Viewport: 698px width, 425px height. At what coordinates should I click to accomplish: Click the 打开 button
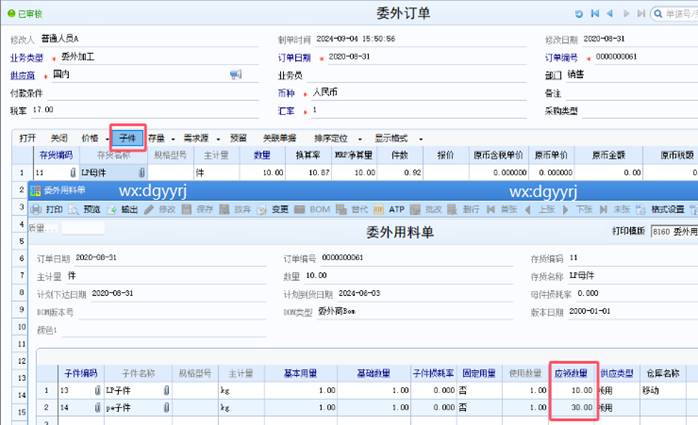point(28,137)
